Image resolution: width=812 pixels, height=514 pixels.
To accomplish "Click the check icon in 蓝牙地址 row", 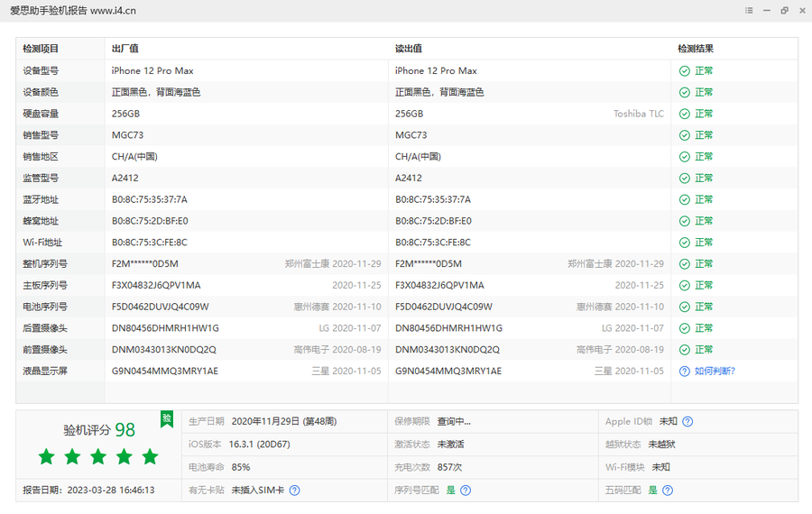I will (x=685, y=200).
